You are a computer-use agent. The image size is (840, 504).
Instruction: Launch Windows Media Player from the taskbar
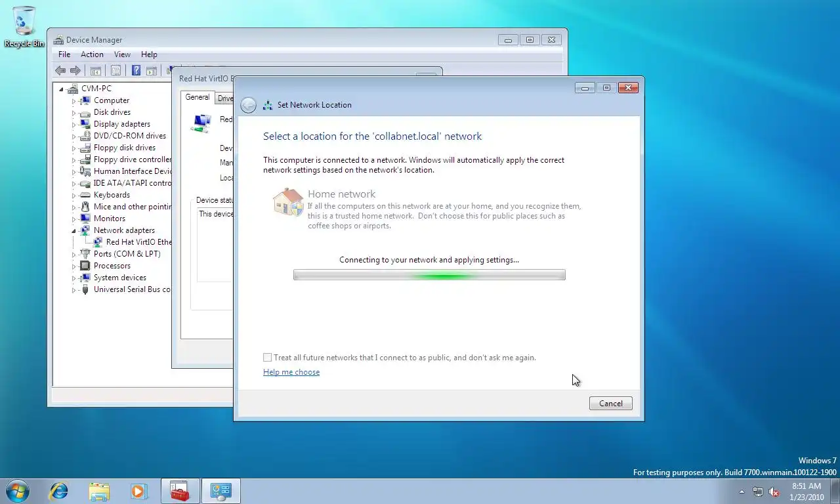tap(139, 491)
